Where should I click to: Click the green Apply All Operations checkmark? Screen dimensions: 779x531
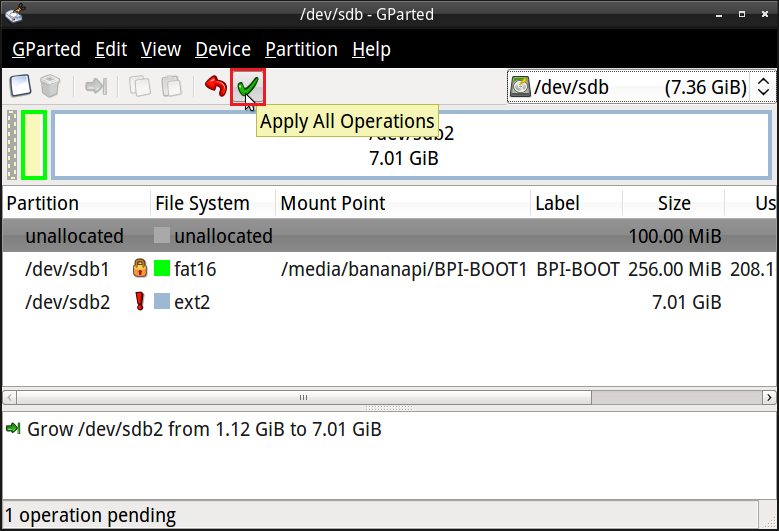tap(247, 87)
